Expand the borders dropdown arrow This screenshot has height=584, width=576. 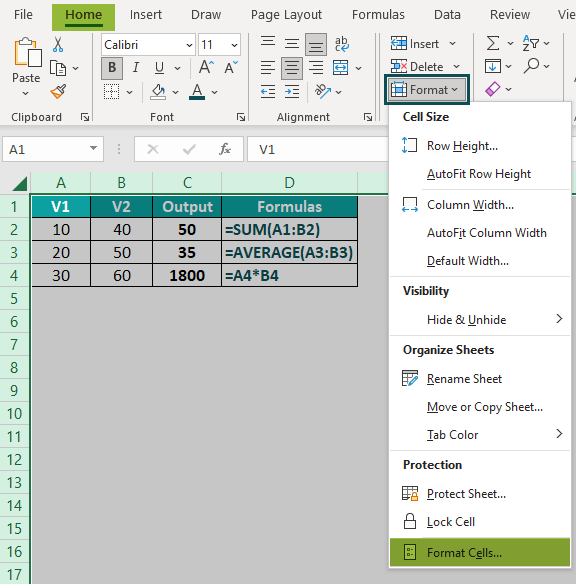click(x=129, y=92)
